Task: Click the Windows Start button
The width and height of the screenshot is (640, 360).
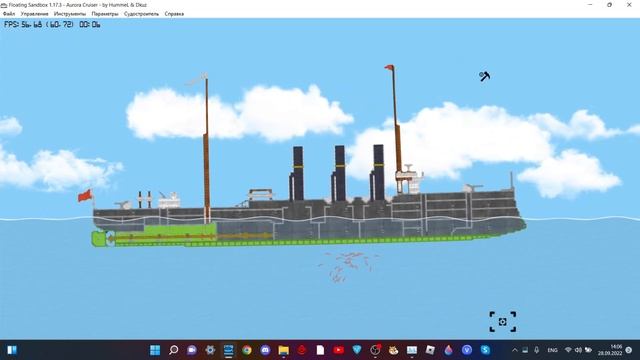Action: (155, 350)
